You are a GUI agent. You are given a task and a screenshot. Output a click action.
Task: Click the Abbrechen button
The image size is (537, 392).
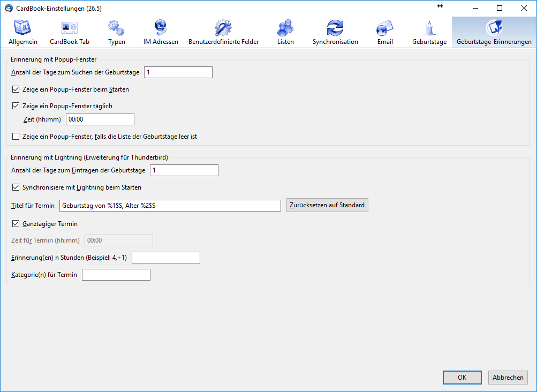point(508,378)
